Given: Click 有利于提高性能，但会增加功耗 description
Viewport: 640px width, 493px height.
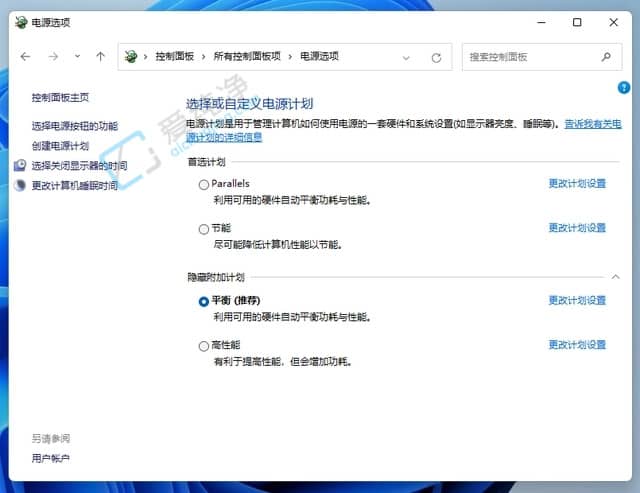Looking at the screenshot, I should [283, 362].
